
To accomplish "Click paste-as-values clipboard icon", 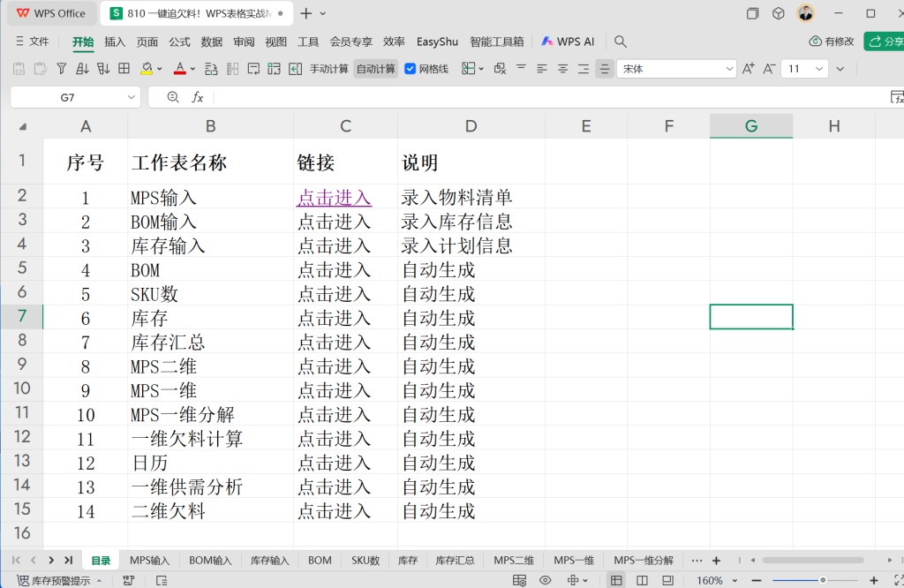I will tap(19, 69).
